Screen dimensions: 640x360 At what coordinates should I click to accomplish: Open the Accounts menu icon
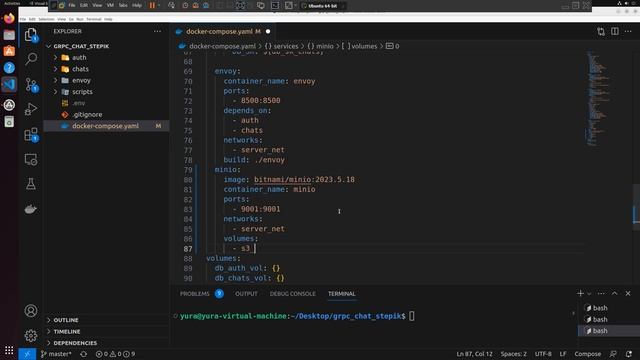click(31, 311)
